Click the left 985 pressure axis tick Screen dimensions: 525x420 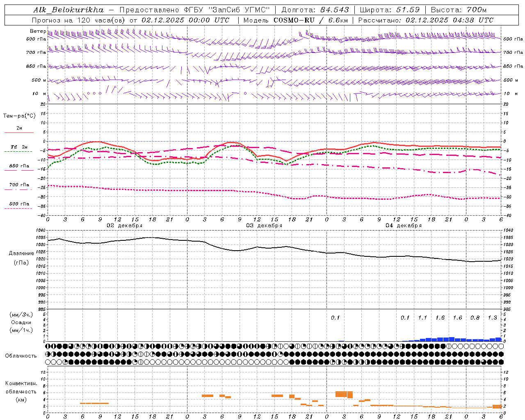click(x=42, y=309)
